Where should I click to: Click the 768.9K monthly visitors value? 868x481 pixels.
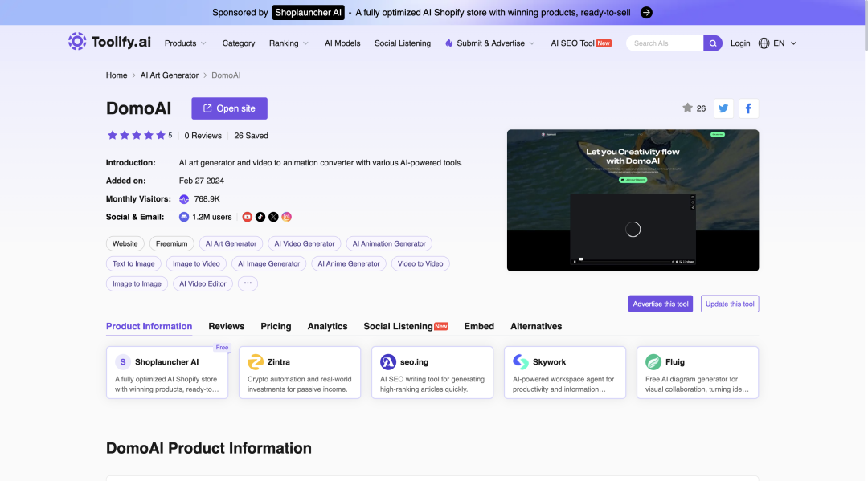click(207, 199)
